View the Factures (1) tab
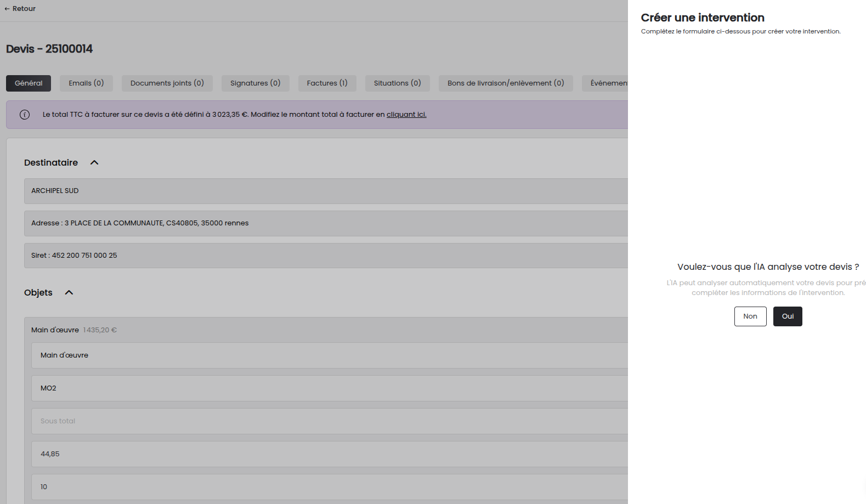The width and height of the screenshot is (866, 504). point(327,83)
